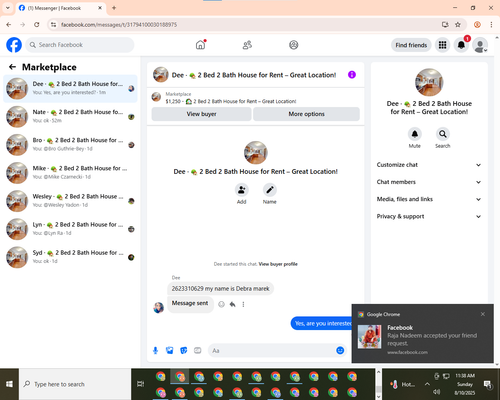Open the Facebook menu grid icon
Screen dimensions: 500x400
pyautogui.click(x=442, y=45)
